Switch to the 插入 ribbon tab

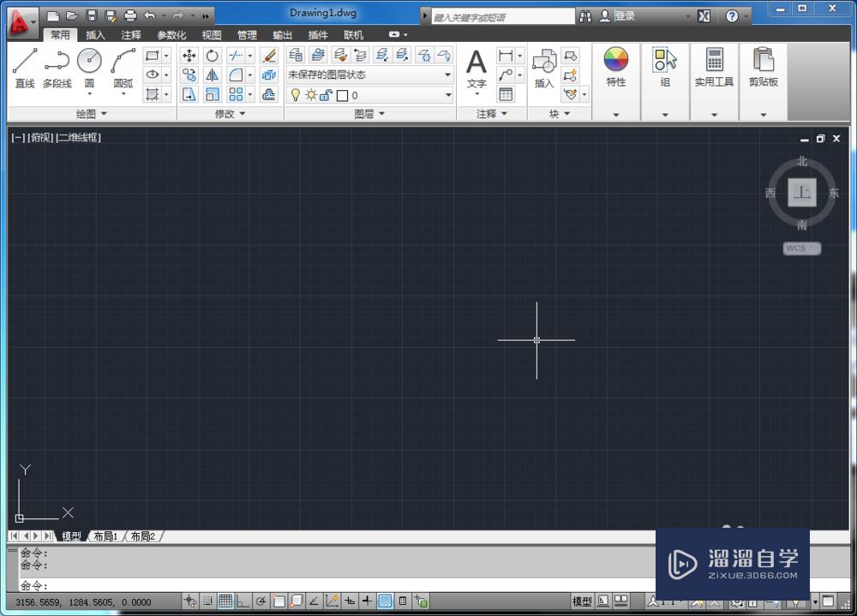click(95, 35)
